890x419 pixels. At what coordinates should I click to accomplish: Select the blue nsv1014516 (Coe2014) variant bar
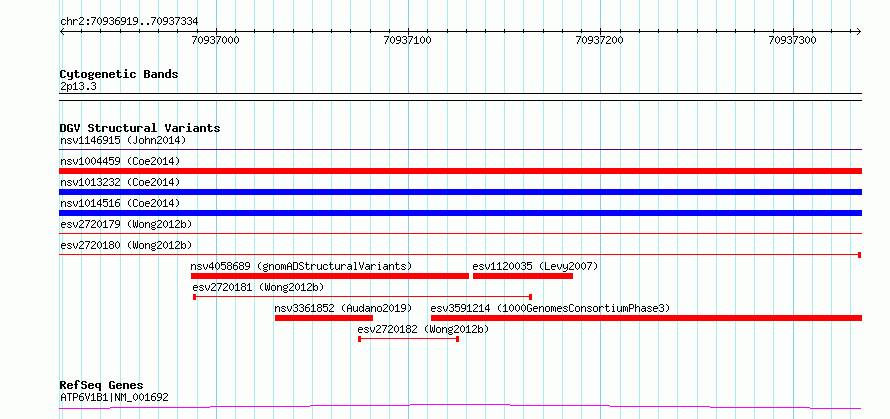click(x=460, y=213)
